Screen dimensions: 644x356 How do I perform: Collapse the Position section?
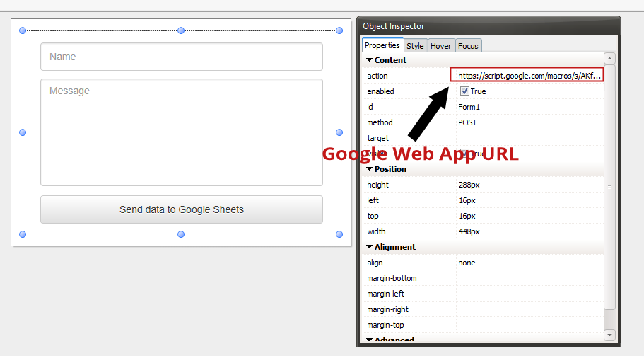click(x=369, y=169)
